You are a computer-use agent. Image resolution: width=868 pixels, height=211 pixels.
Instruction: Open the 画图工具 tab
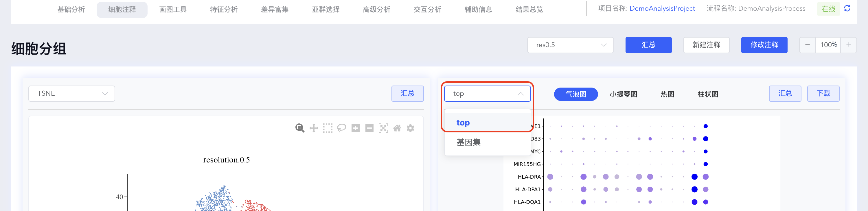[173, 10]
